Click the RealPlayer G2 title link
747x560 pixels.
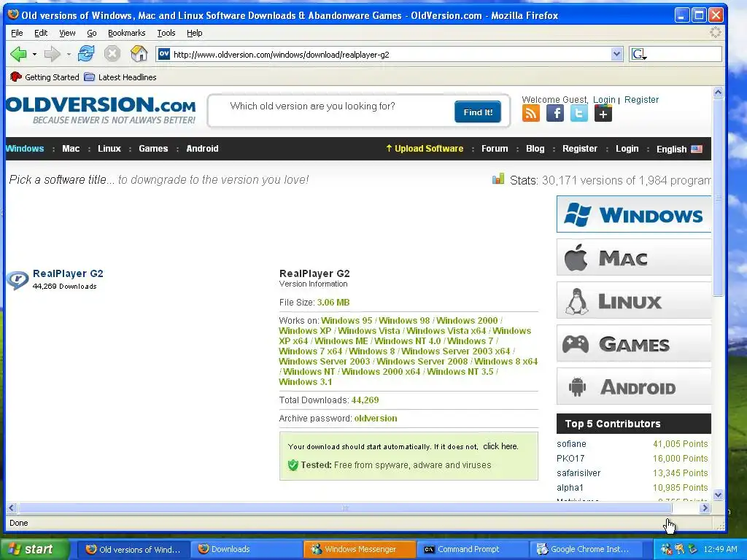68,273
